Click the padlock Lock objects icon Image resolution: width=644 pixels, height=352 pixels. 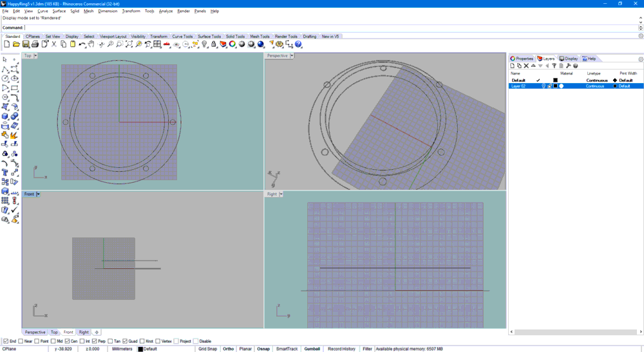[x=214, y=44]
